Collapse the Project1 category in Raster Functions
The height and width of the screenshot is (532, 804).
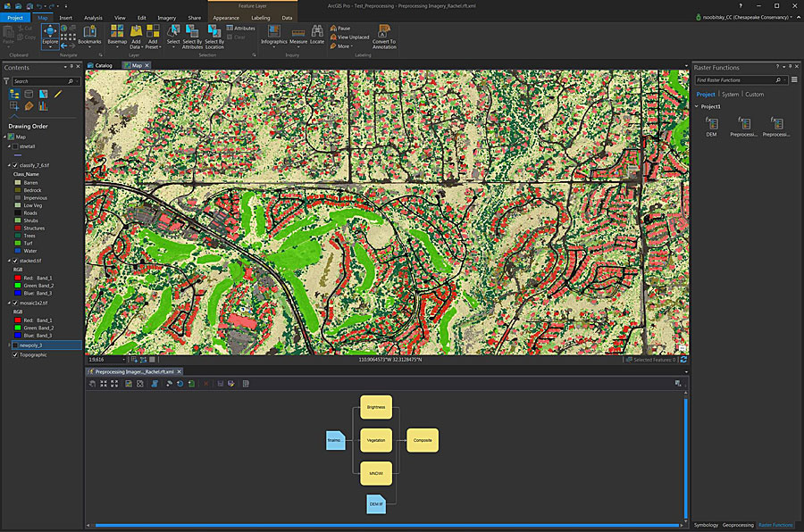[697, 106]
